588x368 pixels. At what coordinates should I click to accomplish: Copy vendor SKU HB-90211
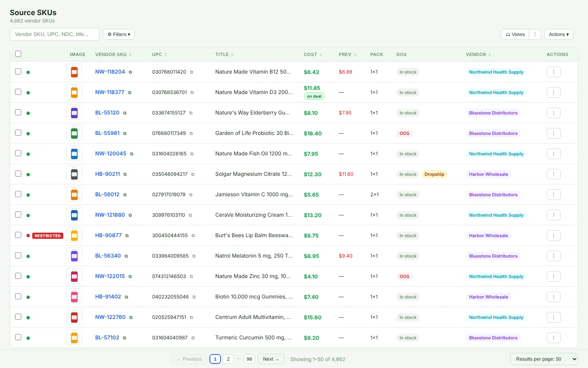click(x=125, y=174)
